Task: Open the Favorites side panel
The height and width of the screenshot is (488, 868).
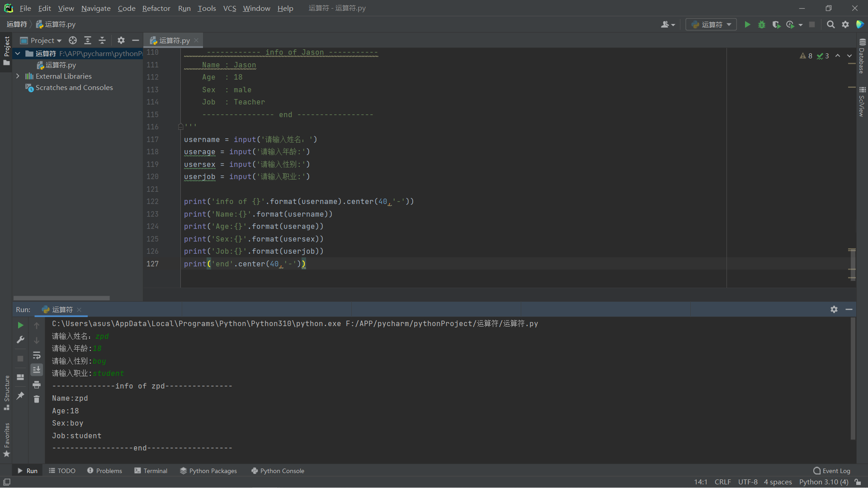Action: [x=7, y=440]
